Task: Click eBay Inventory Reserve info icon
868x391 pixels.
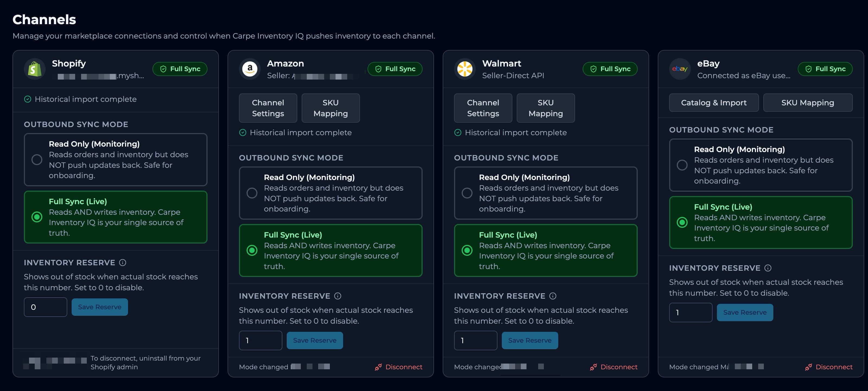Action: click(768, 268)
